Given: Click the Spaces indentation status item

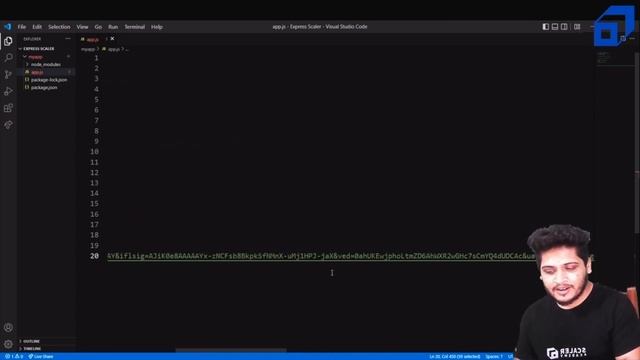Looking at the screenshot, I should (x=494, y=356).
